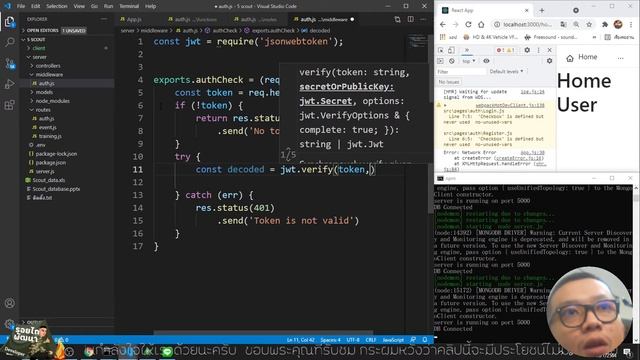Open the Search view in the activity bar
This screenshot has width=640, height=360.
coord(9,42)
